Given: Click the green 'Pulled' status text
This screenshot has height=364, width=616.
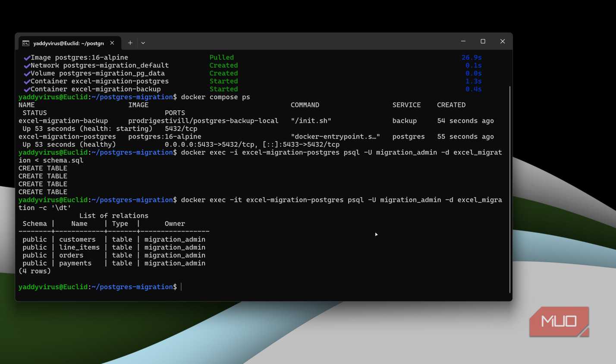Looking at the screenshot, I should pyautogui.click(x=222, y=57).
